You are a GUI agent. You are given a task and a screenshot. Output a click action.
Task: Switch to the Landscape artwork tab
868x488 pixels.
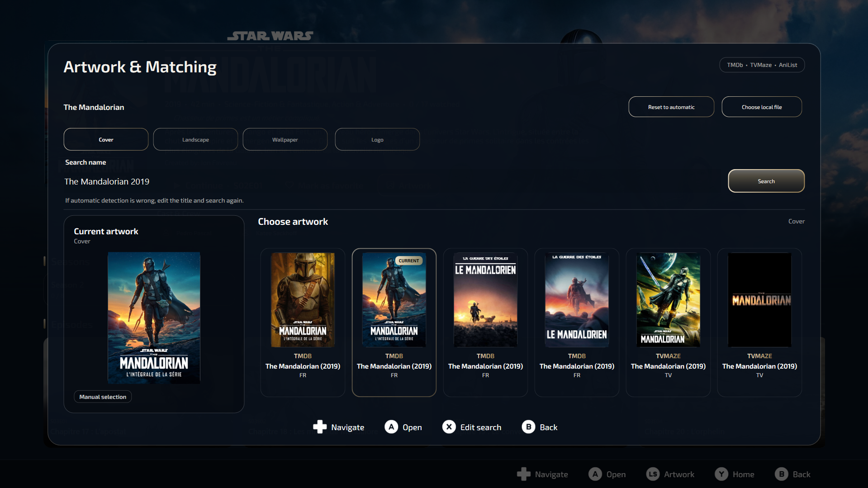click(195, 139)
